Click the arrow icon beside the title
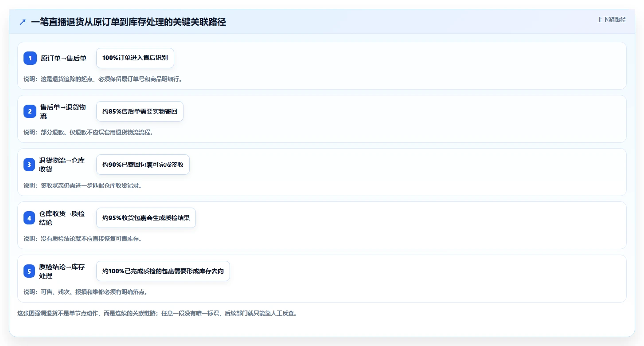 click(x=23, y=22)
